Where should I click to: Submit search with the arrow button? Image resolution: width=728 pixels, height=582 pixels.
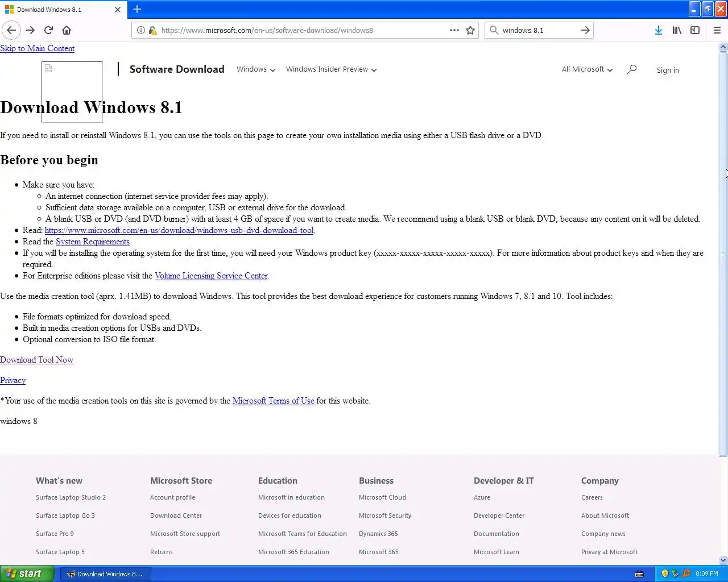[585, 30]
